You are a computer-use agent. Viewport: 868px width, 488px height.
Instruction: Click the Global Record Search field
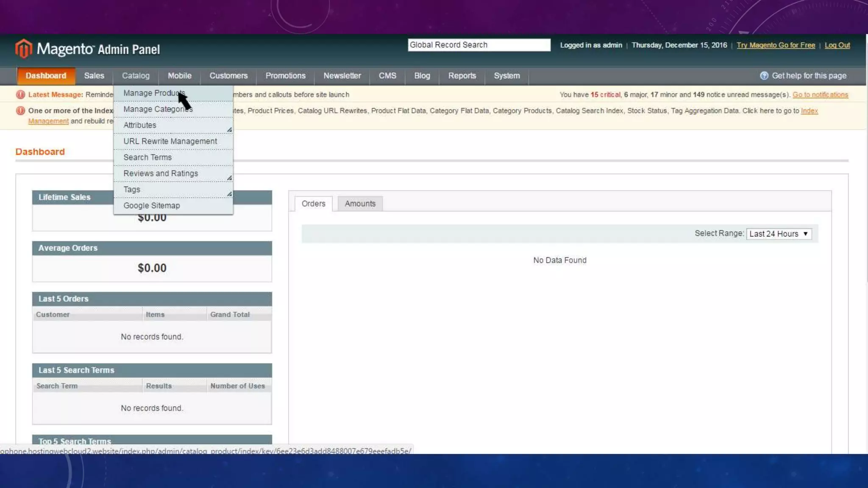tap(479, 45)
